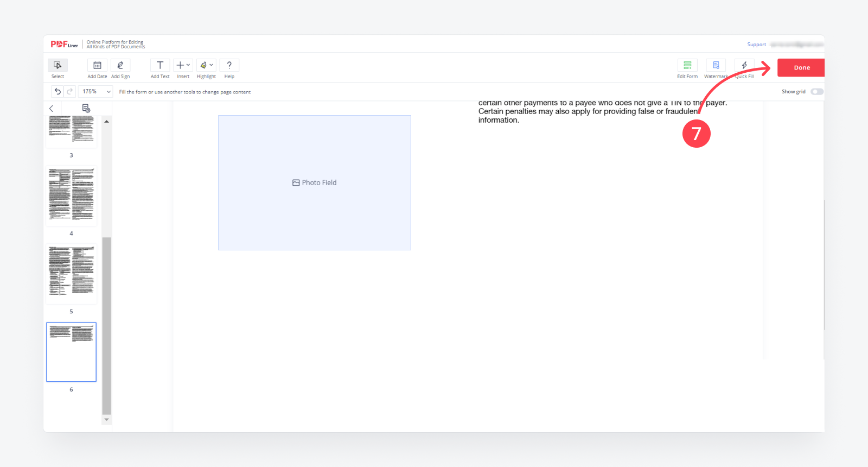Click the Add Date calendar icon
This screenshot has width=868, height=467.
97,66
